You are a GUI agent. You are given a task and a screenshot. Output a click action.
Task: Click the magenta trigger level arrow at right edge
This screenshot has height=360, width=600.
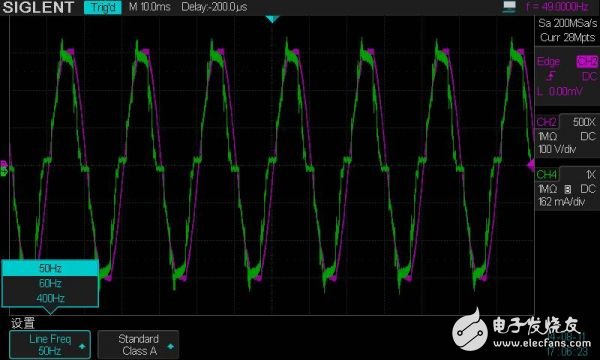pos(531,166)
